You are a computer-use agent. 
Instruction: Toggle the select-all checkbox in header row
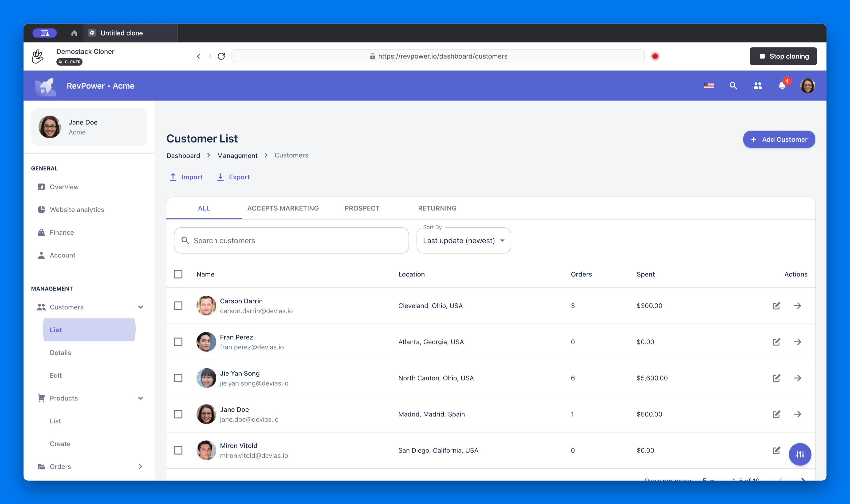178,274
